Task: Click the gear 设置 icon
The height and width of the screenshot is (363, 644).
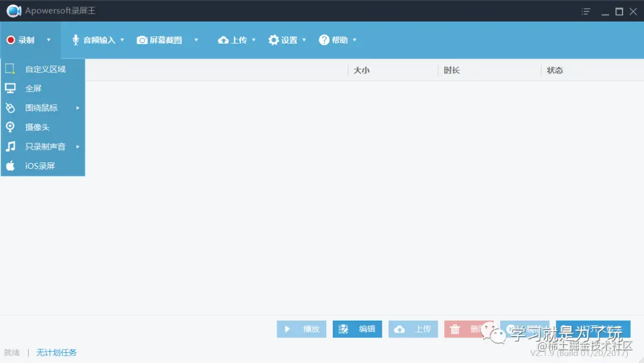Action: coord(274,40)
